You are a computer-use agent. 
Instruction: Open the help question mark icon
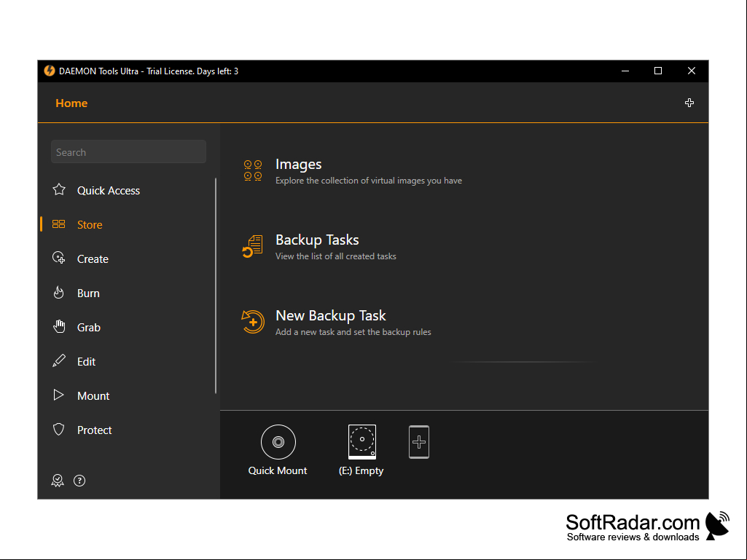coord(79,481)
